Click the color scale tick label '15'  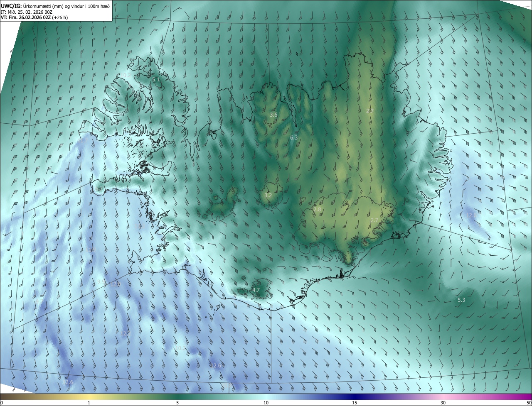(355, 403)
